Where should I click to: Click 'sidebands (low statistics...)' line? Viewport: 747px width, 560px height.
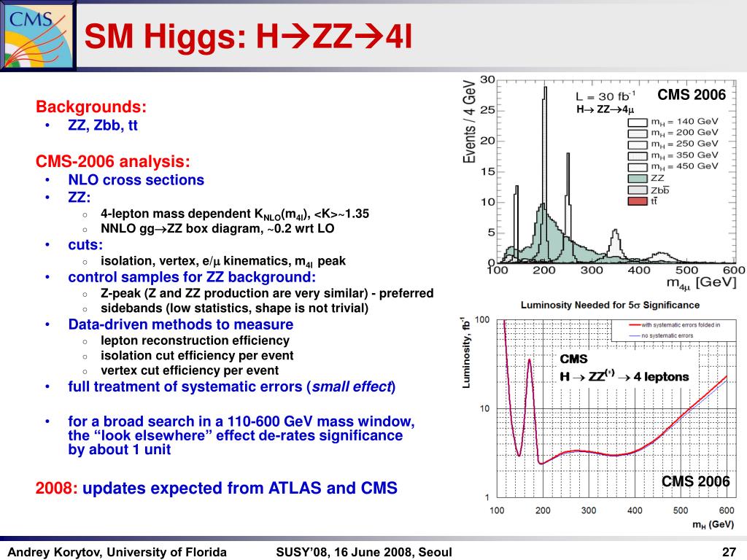(234, 308)
